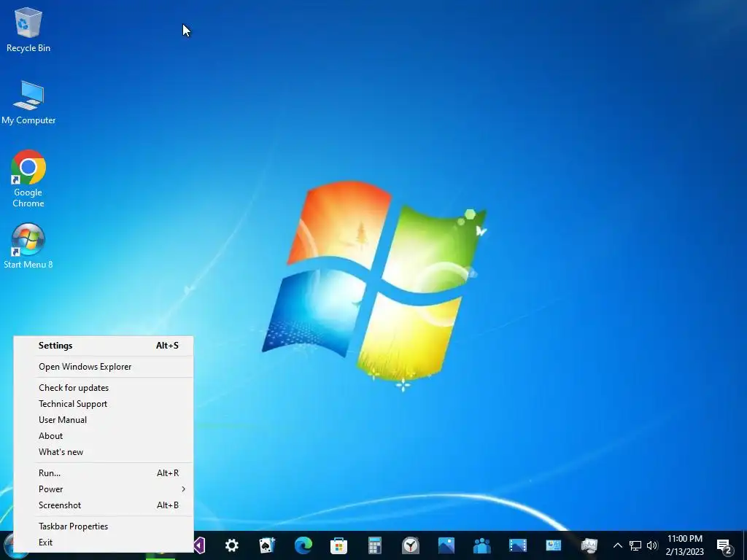Choose Settings in the context menu
The width and height of the screenshot is (747, 560).
tap(104, 346)
